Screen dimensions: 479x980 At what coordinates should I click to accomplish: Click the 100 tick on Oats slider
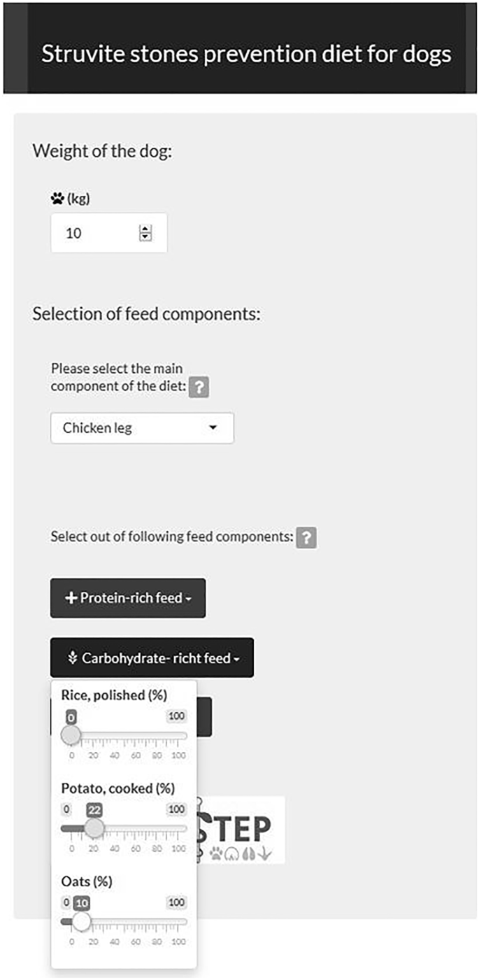178,942
